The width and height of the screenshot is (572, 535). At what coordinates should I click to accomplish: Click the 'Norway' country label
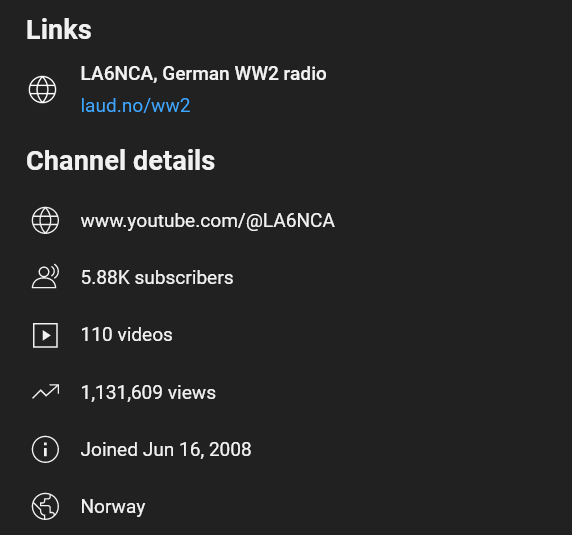click(x=113, y=507)
